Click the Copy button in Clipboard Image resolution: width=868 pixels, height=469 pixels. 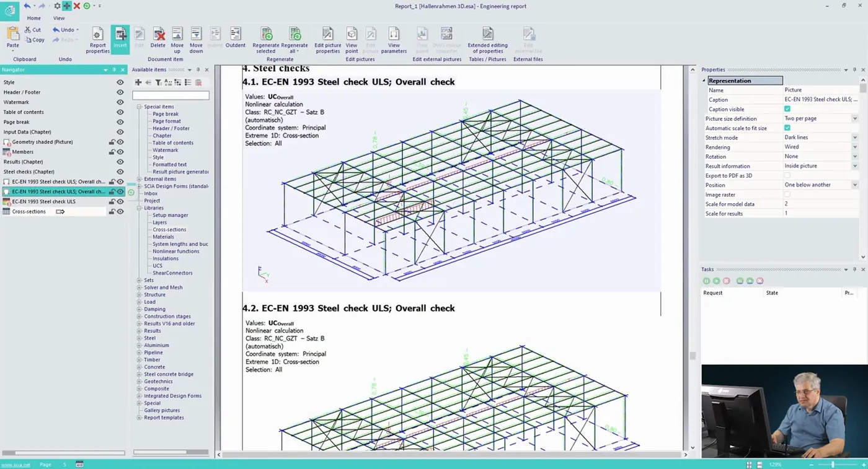pyautogui.click(x=34, y=40)
